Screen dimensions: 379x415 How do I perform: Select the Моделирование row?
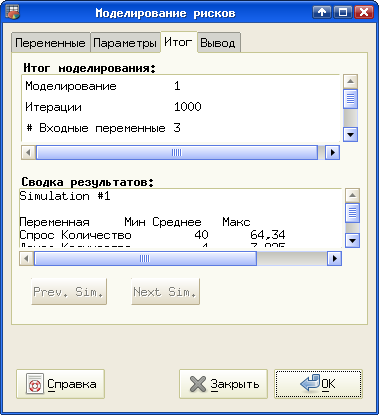(x=180, y=86)
